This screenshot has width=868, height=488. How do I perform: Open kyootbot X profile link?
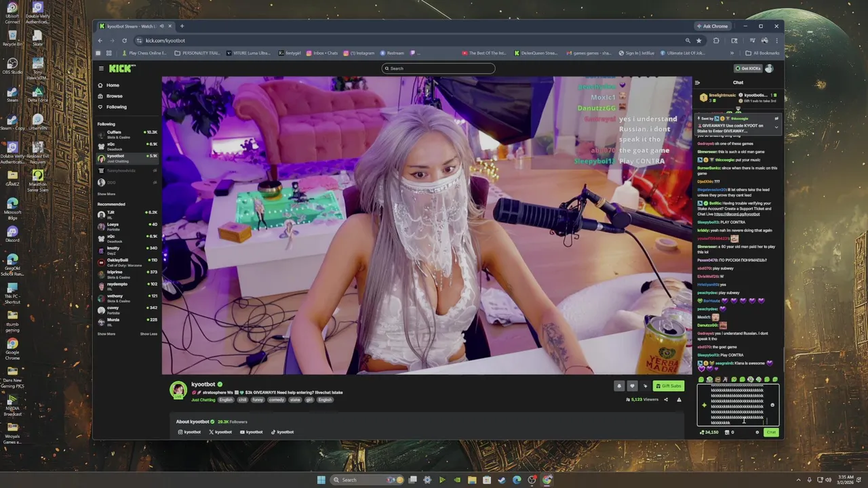[220, 432]
